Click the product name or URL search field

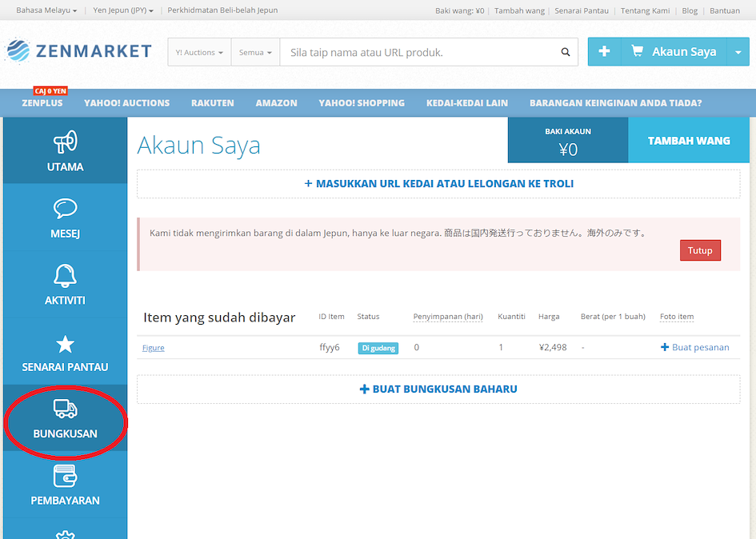418,52
